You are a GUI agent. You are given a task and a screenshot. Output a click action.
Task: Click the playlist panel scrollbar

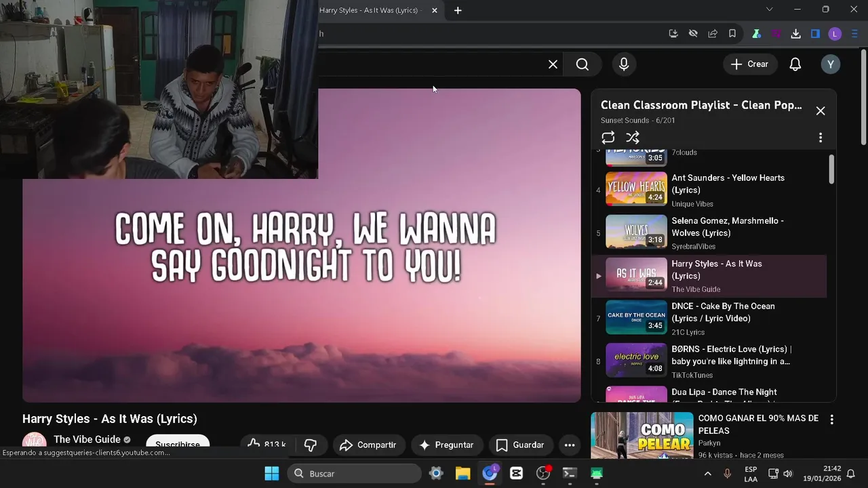click(832, 168)
